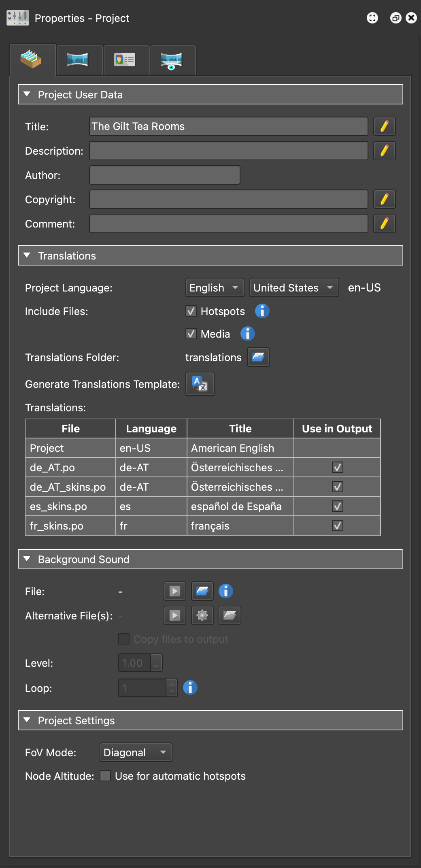
Task: Click the Author input field
Action: point(164,175)
